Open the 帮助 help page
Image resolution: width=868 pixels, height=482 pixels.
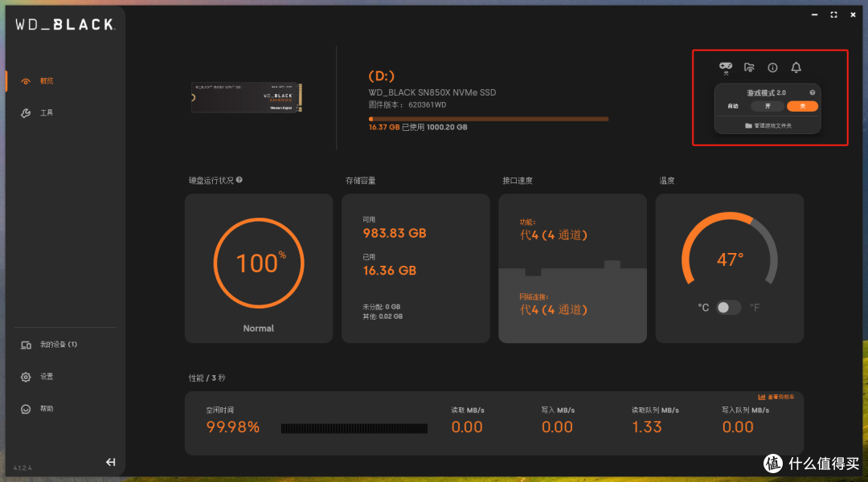47,408
